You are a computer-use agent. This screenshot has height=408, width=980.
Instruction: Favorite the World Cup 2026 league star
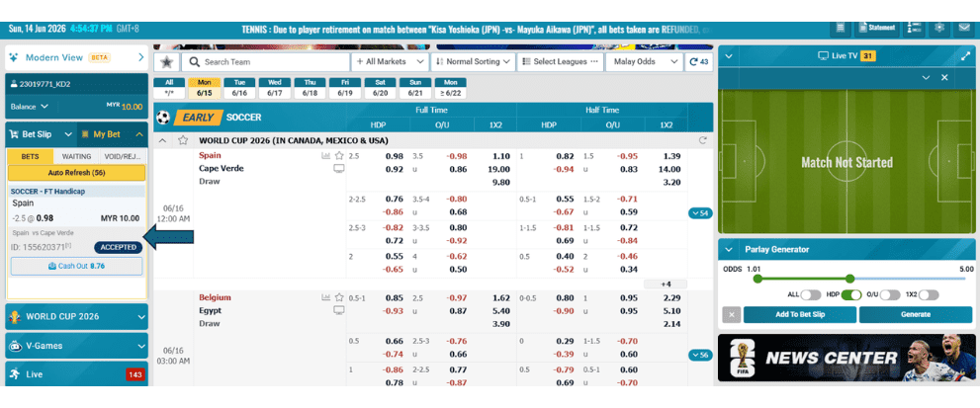coord(183,140)
